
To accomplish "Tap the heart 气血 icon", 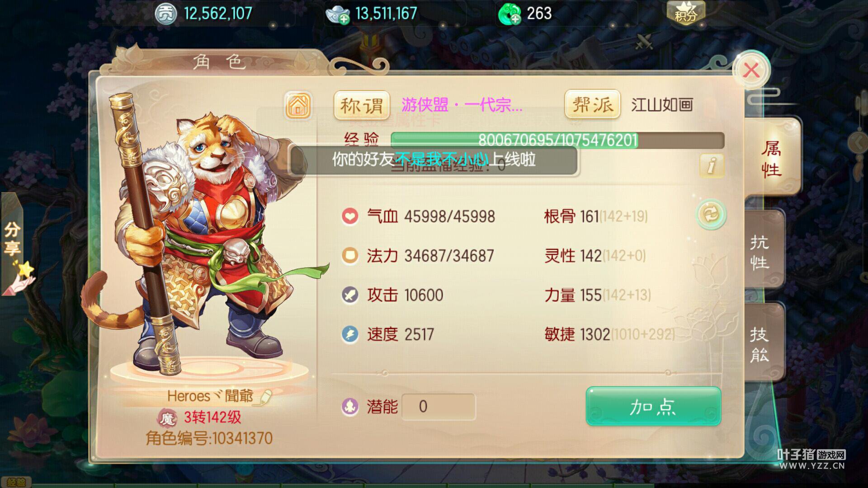I will [x=349, y=216].
